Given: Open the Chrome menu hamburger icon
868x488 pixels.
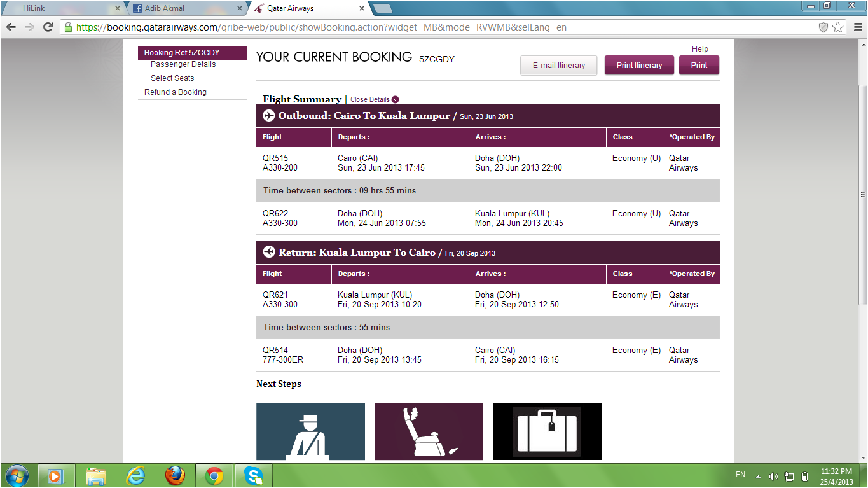Looking at the screenshot, I should 857,27.
